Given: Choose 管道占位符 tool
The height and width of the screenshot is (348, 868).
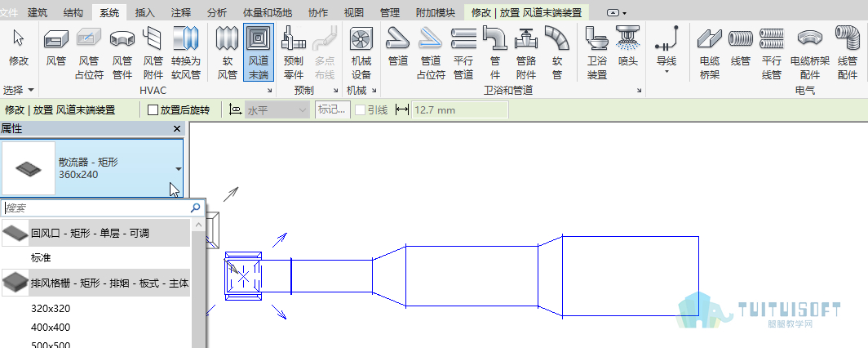Looking at the screenshot, I should pos(431,52).
